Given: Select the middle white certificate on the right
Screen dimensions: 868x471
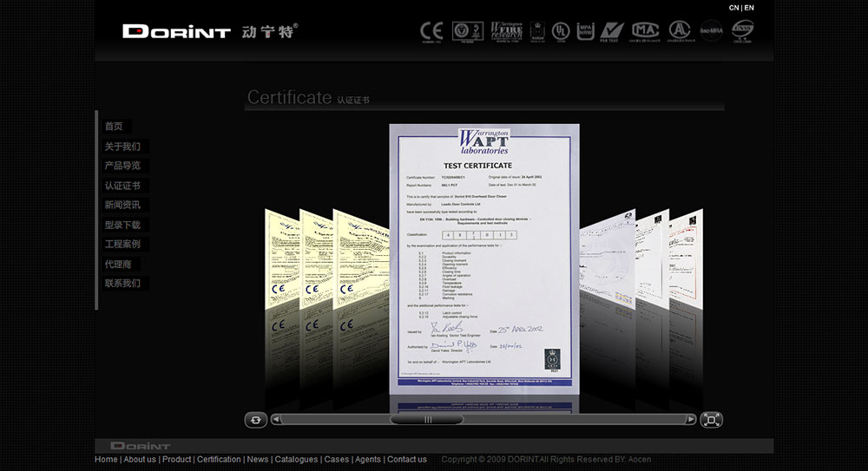Looking at the screenshot, I should [652, 258].
